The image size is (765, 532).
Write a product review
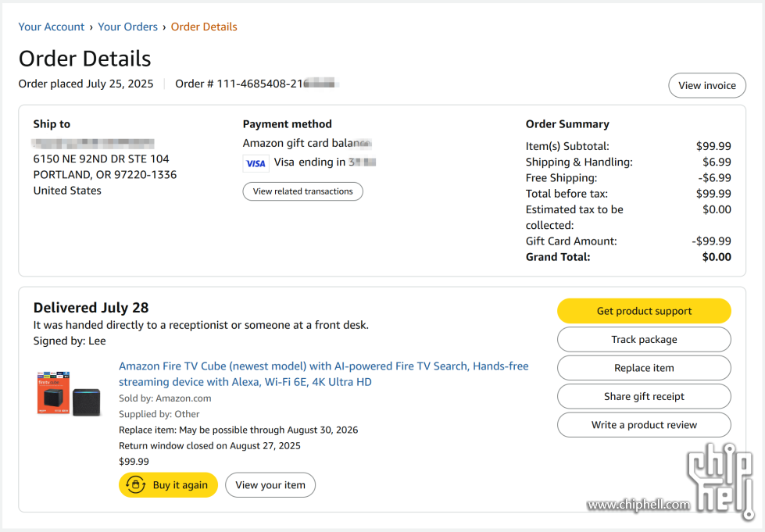coord(644,425)
